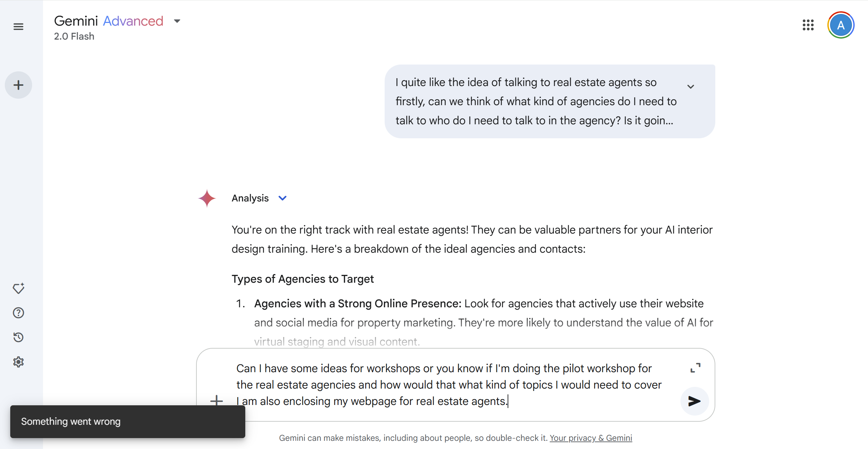Open Your privacy & Gemini link
Screen dimensions: 868x449
point(591,438)
